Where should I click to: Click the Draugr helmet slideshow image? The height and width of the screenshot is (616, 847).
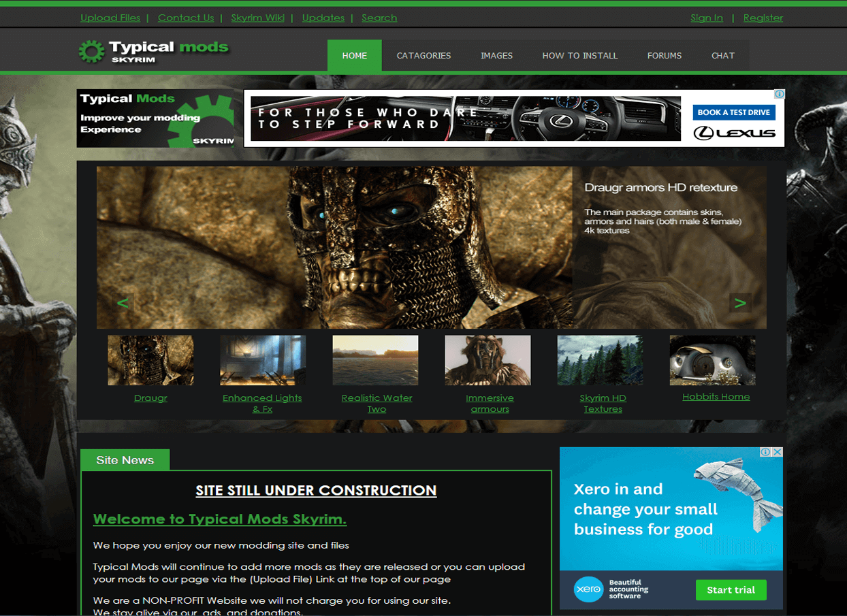pos(334,248)
